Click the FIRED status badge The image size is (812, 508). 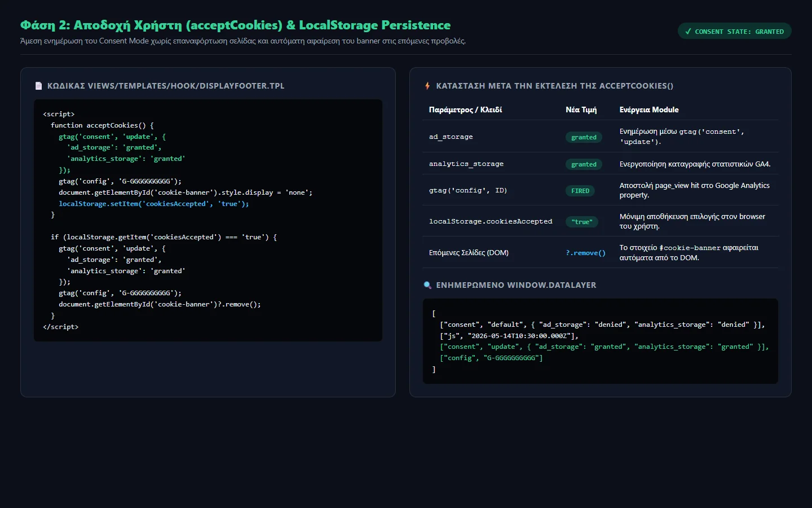580,191
